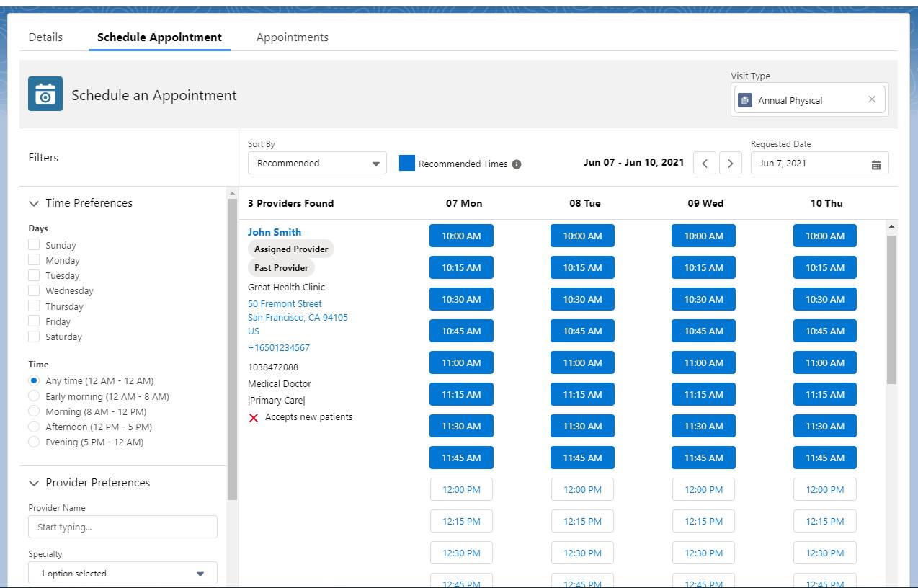The width and height of the screenshot is (918, 588).
Task: Click the visit type icon in the Annual Physical chip
Action: 745,99
